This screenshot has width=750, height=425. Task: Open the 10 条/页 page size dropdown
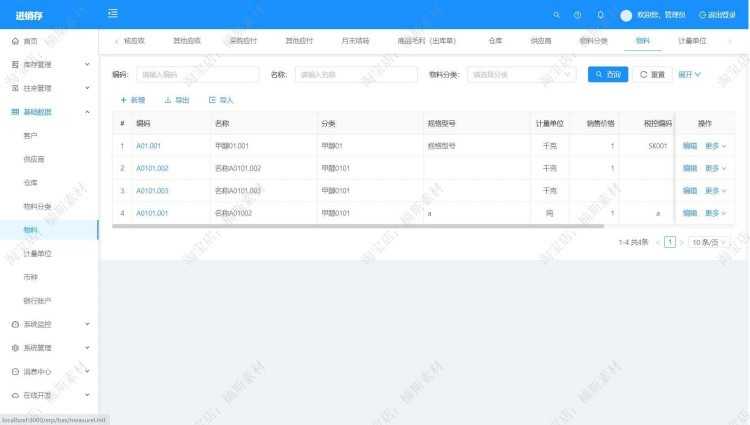(709, 242)
